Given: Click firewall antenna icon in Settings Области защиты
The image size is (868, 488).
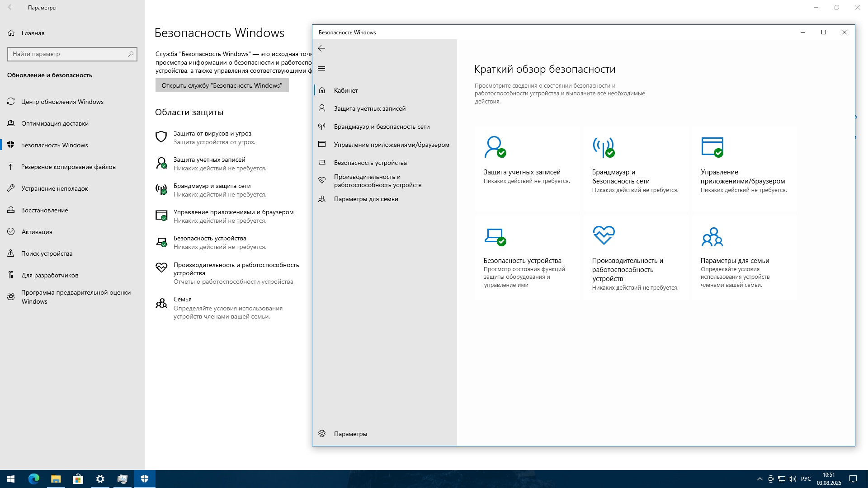Looking at the screenshot, I should (161, 189).
